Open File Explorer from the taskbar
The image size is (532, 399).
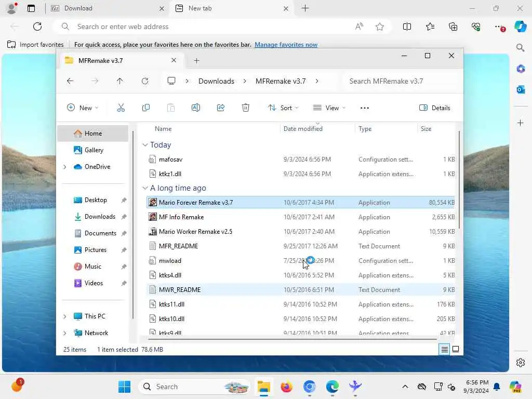tap(263, 387)
